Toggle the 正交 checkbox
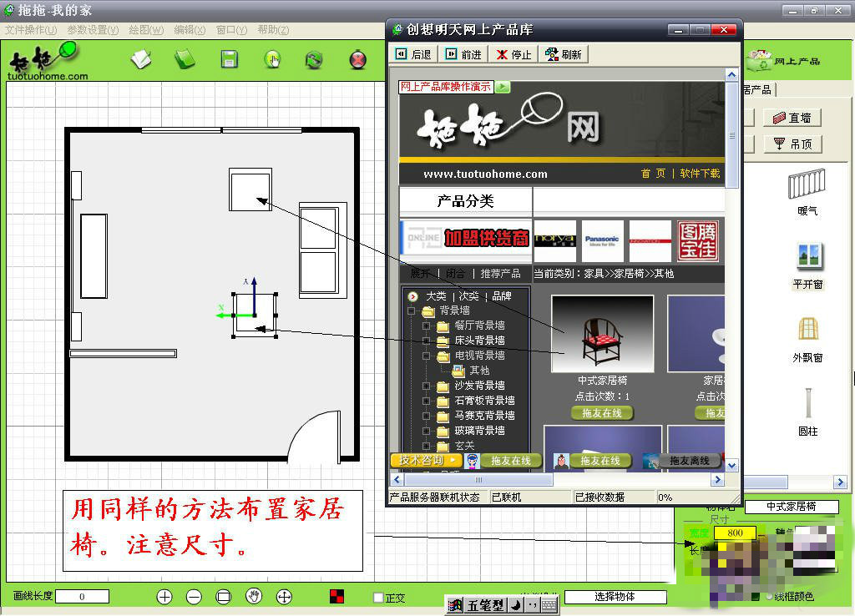 (378, 598)
